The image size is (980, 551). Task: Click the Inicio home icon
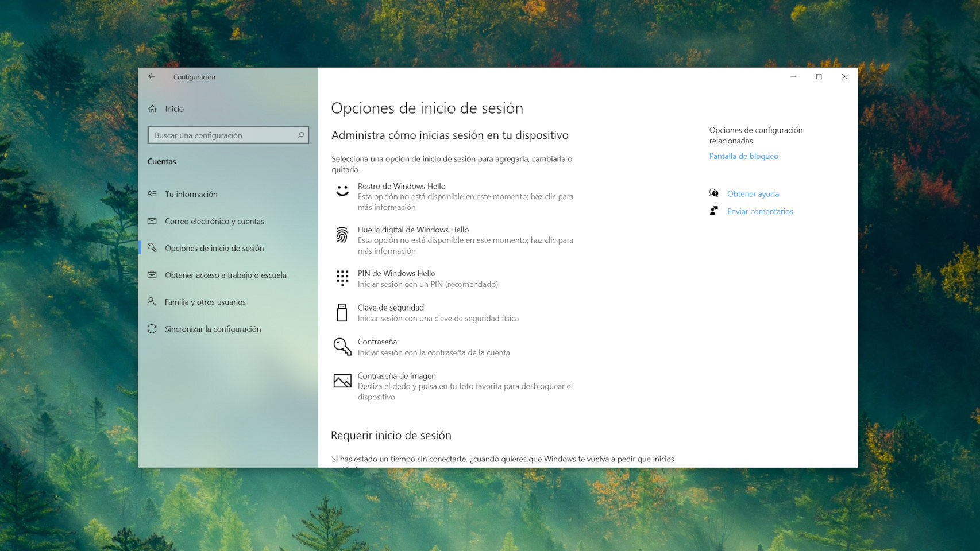tap(152, 108)
